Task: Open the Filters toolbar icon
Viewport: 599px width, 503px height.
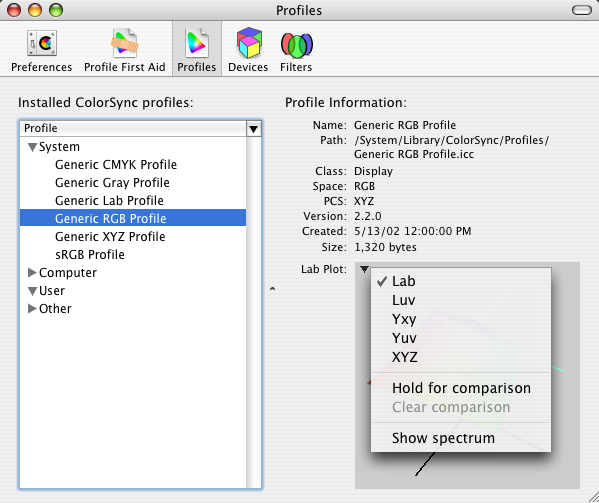Action: click(296, 45)
